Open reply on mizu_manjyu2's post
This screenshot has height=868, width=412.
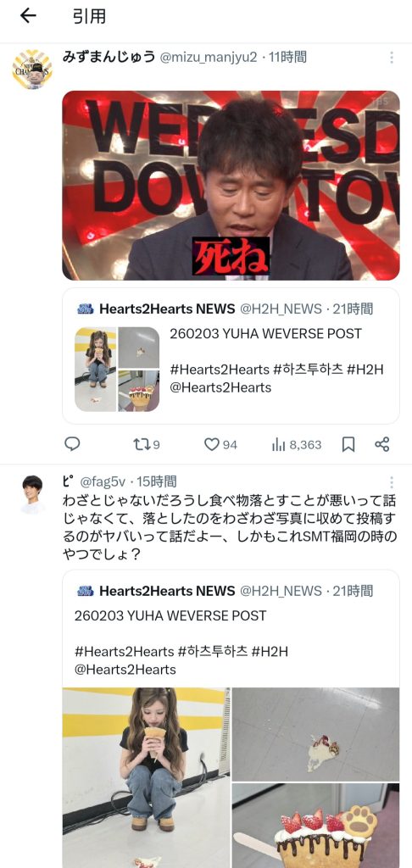pos(72,444)
